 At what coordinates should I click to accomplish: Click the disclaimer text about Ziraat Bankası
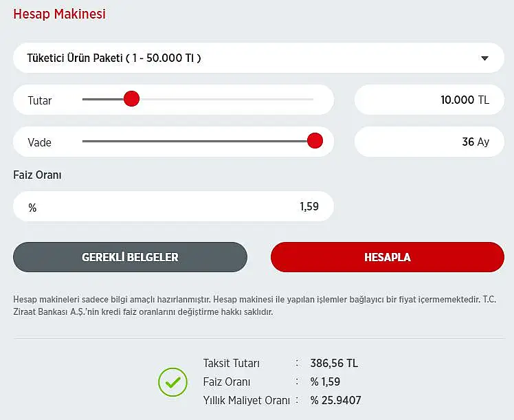(255, 306)
